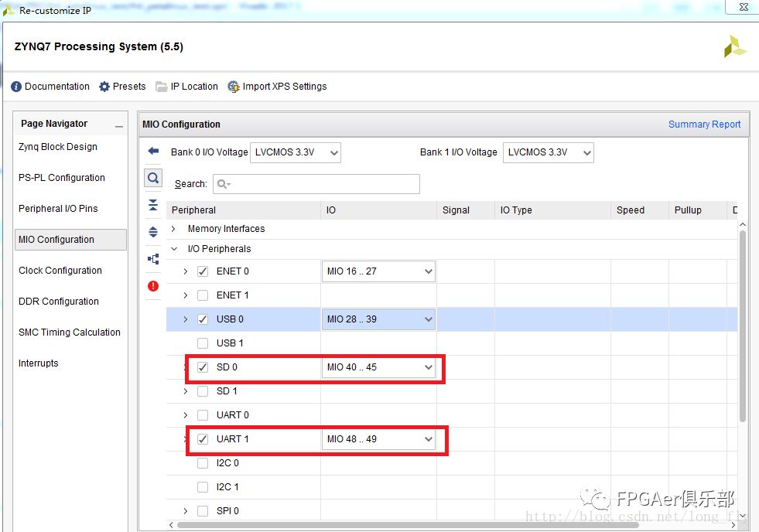
Task: Uncheck the USB 0 checkbox
Action: point(203,319)
